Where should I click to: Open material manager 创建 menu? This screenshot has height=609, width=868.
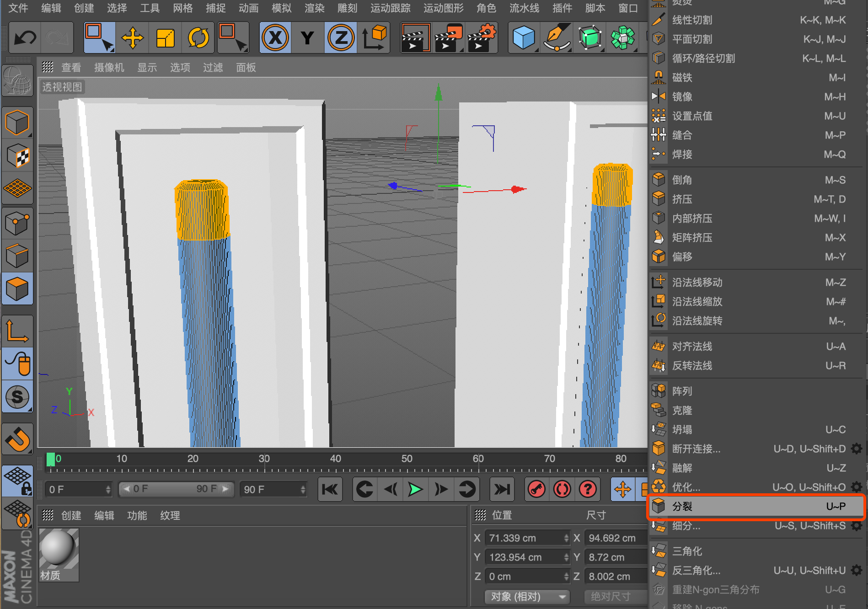coord(71,516)
